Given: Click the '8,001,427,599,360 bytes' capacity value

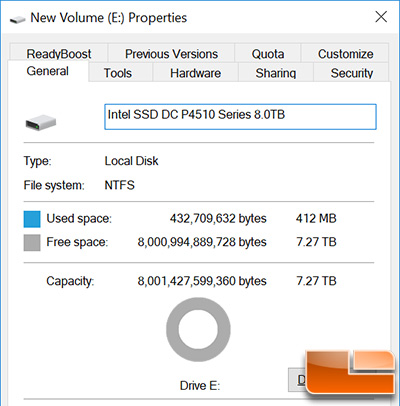Looking at the screenshot, I should point(202,281).
